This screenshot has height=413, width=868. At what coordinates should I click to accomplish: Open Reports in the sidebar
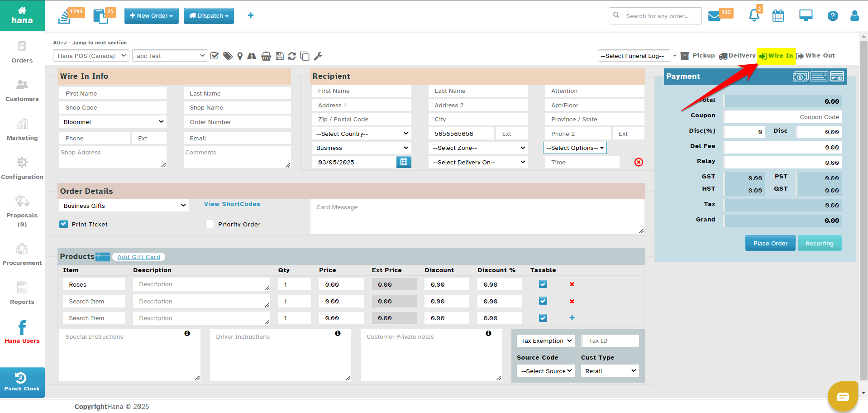click(22, 293)
